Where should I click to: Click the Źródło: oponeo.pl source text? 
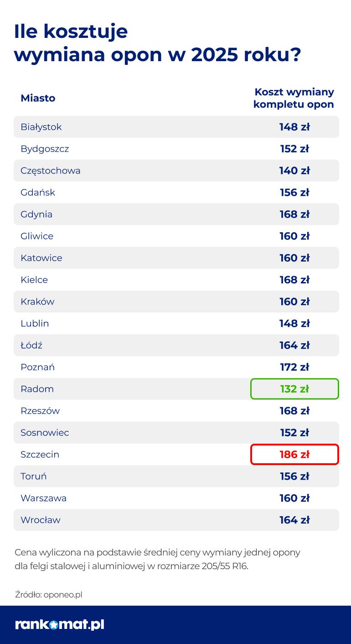48,594
